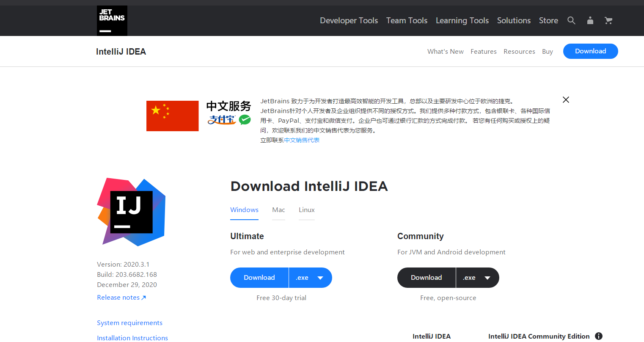
Task: Expand the Community .exe format dropdown
Action: tap(478, 278)
